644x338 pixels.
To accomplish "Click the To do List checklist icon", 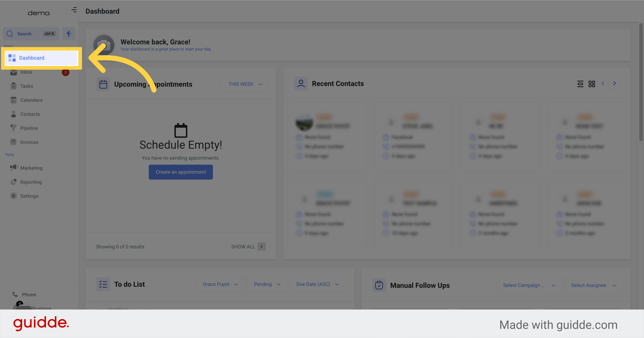I will [x=103, y=284].
